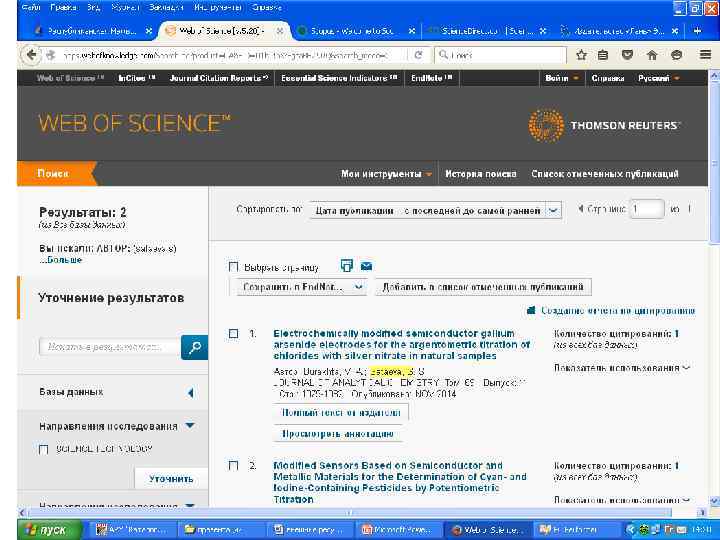720x540 pixels.
Task: Click the citation report chart icon
Action: (x=531, y=311)
